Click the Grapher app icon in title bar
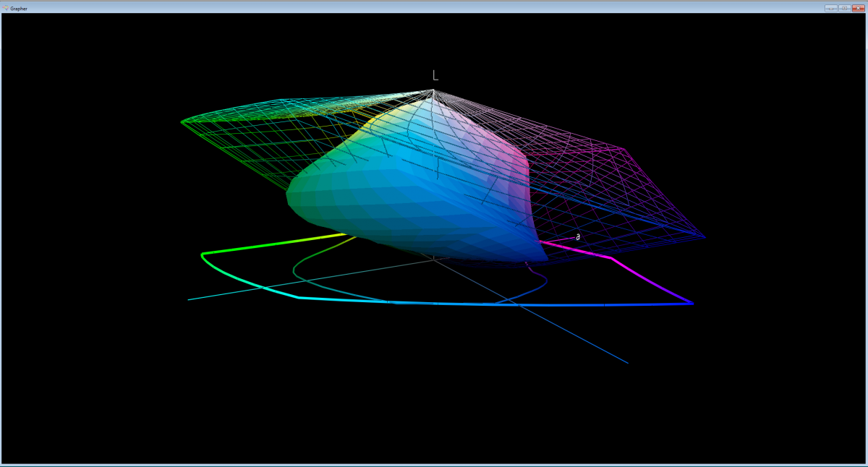This screenshot has width=868, height=467. coord(5,8)
